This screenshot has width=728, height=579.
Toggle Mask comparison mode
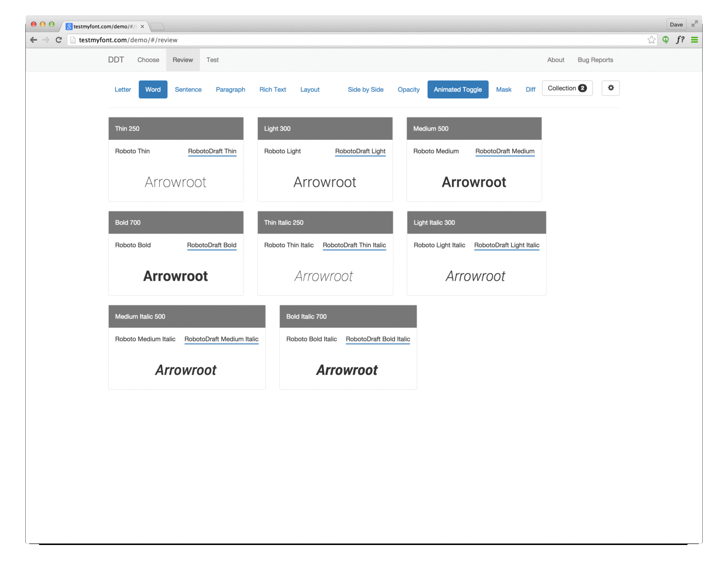coord(504,89)
